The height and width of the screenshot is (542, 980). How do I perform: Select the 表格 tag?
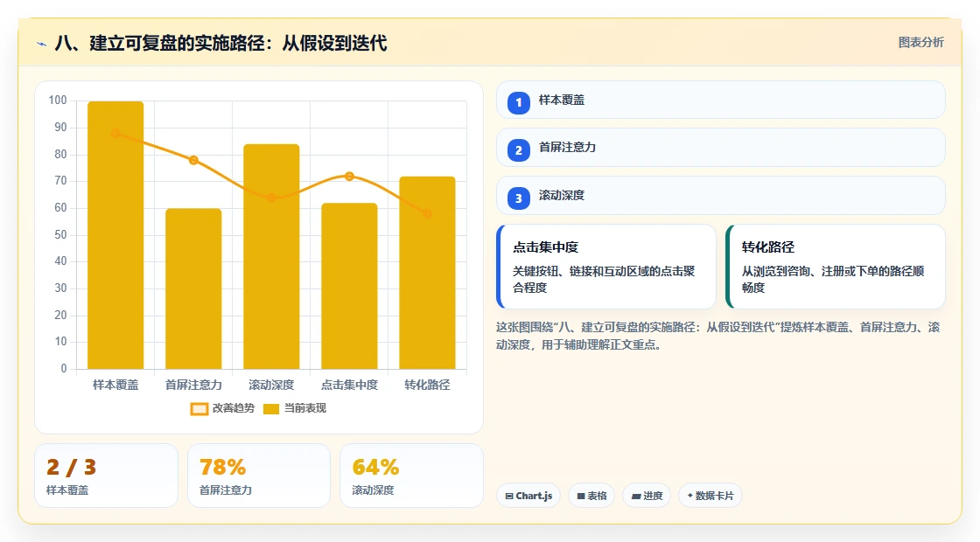point(591,496)
